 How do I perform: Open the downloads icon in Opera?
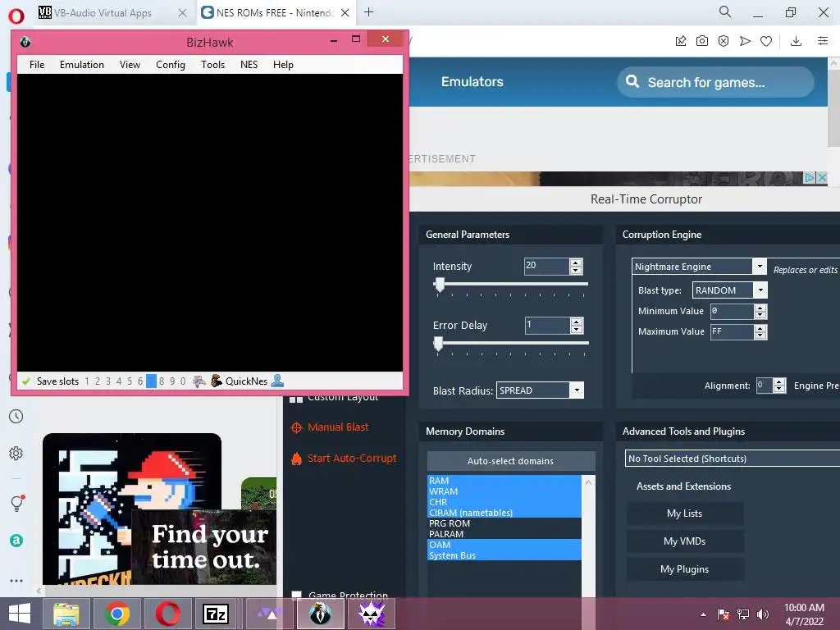click(796, 41)
